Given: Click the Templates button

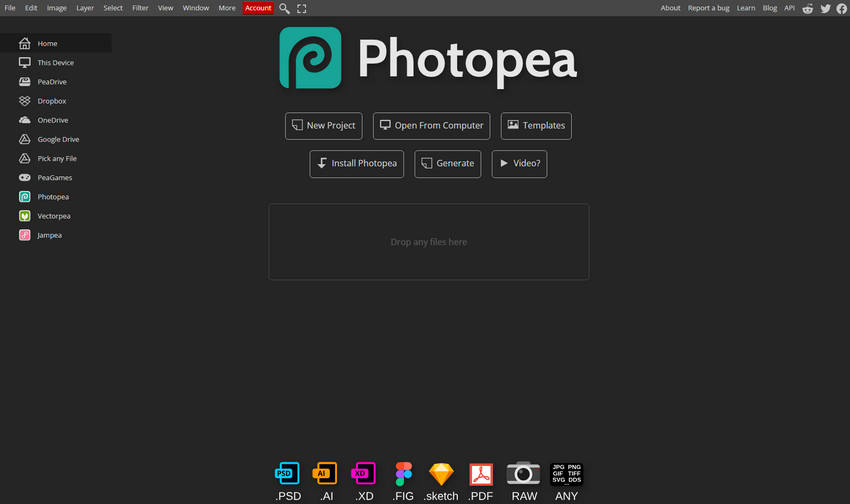Looking at the screenshot, I should point(536,126).
